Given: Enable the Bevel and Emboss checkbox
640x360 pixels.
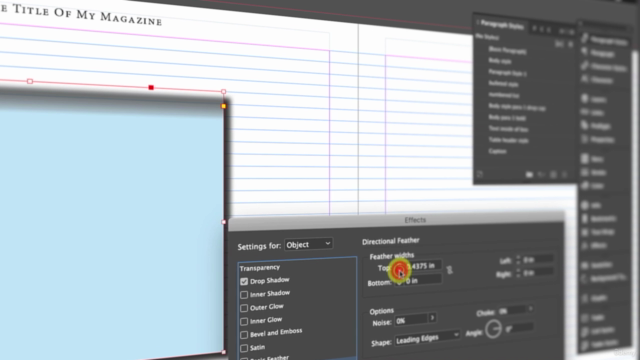Looking at the screenshot, I should (x=244, y=335).
